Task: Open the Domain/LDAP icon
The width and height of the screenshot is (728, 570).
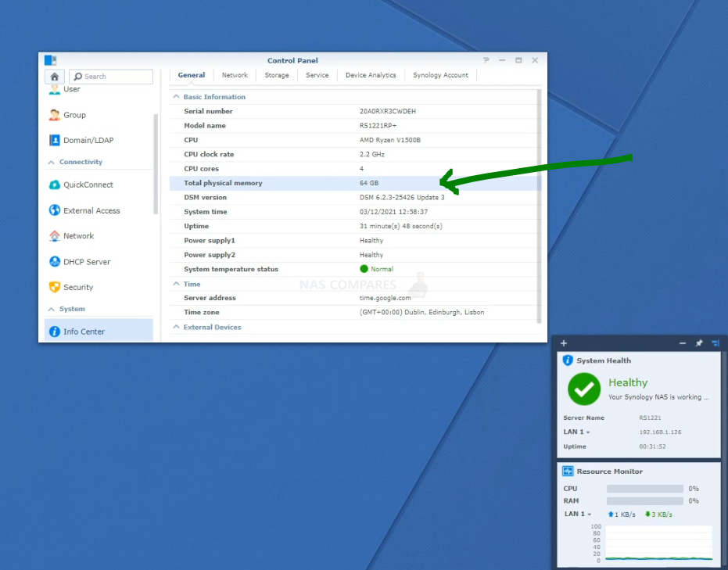Action: (54, 140)
